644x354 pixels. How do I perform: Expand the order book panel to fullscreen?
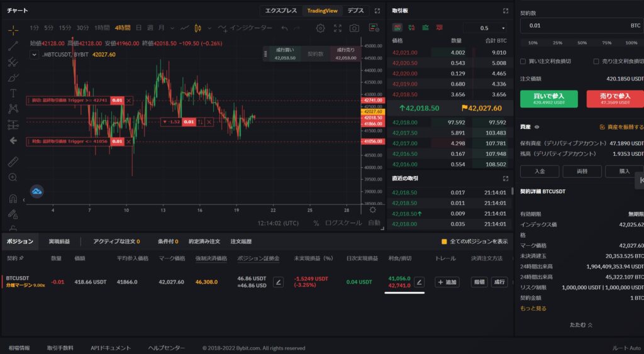(x=506, y=11)
